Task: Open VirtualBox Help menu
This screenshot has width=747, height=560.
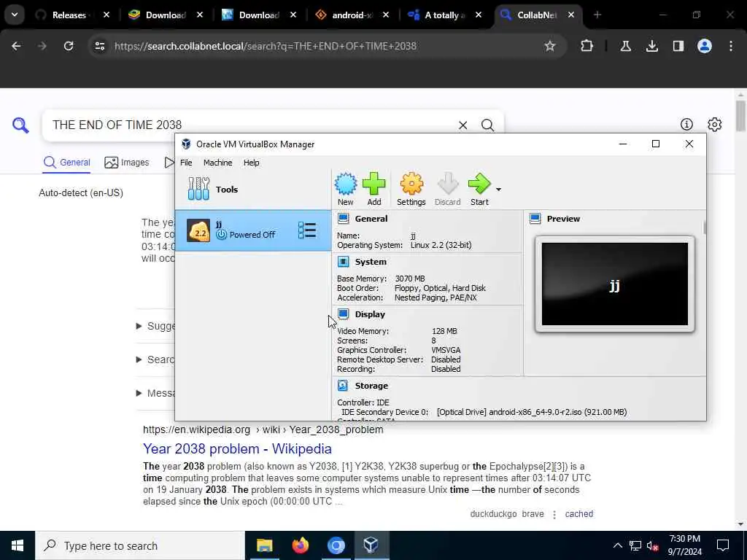Action: point(251,163)
